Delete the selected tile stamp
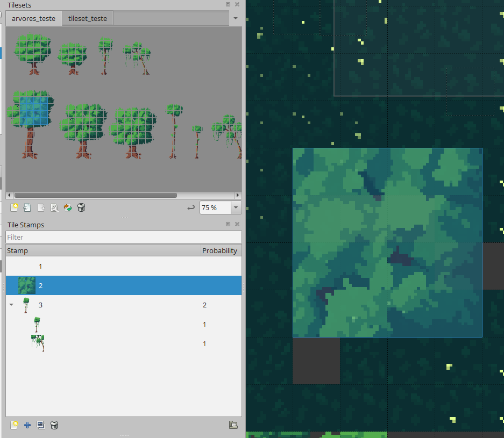The image size is (504, 438). (x=54, y=425)
